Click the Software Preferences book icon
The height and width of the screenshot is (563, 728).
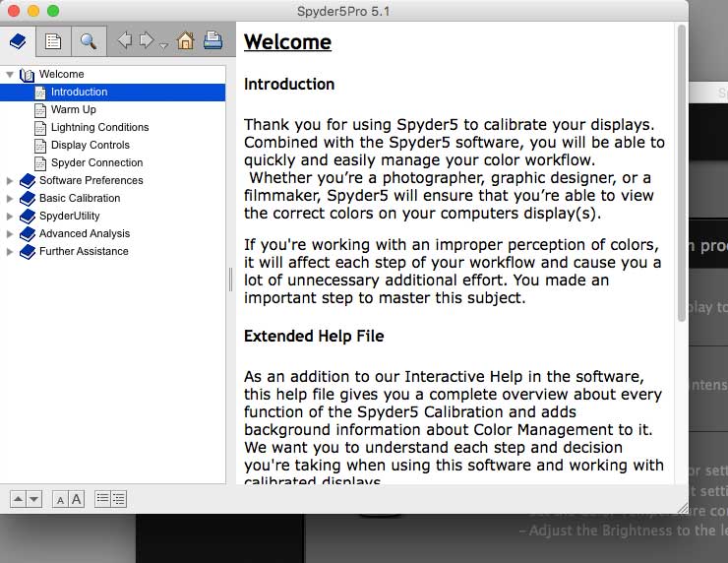pyautogui.click(x=28, y=181)
